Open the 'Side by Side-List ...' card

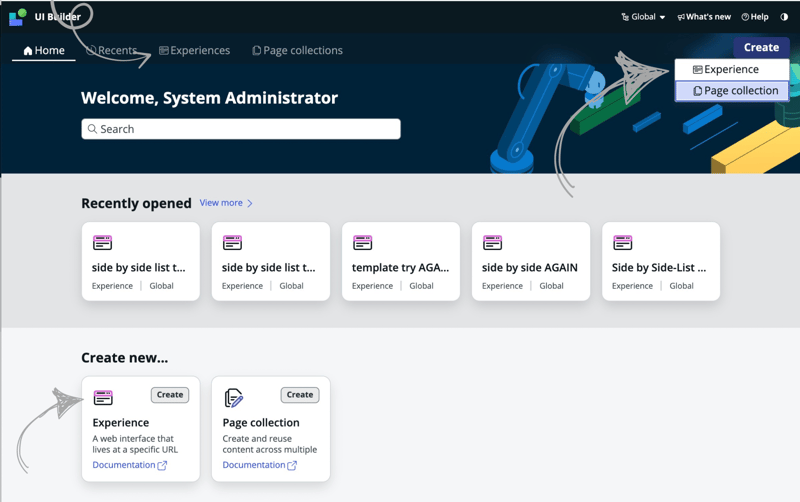[x=661, y=261]
